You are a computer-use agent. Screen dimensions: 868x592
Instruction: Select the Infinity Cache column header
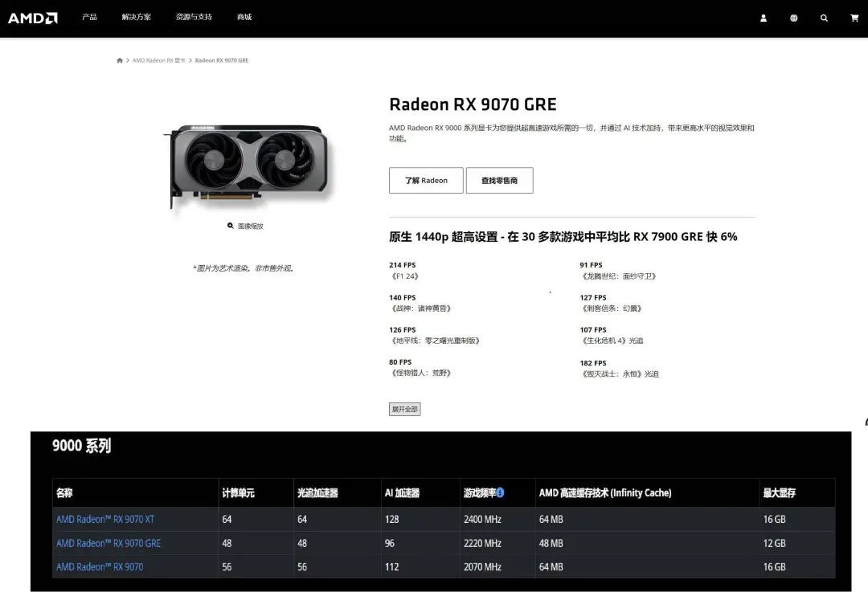605,493
